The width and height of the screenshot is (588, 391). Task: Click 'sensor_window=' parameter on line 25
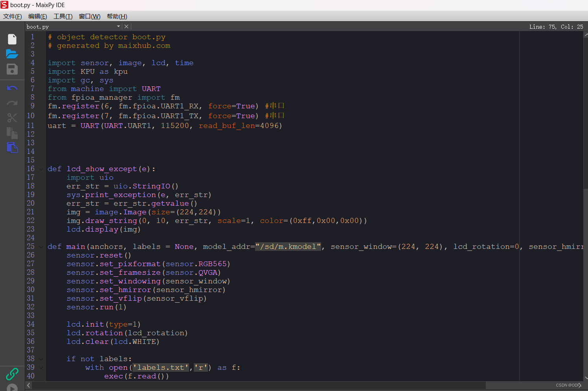[x=364, y=247]
